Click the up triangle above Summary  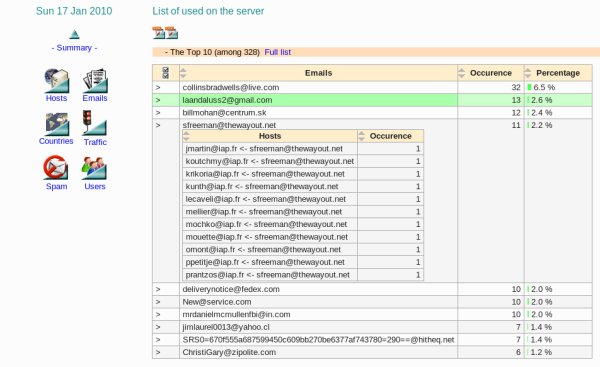tap(75, 34)
